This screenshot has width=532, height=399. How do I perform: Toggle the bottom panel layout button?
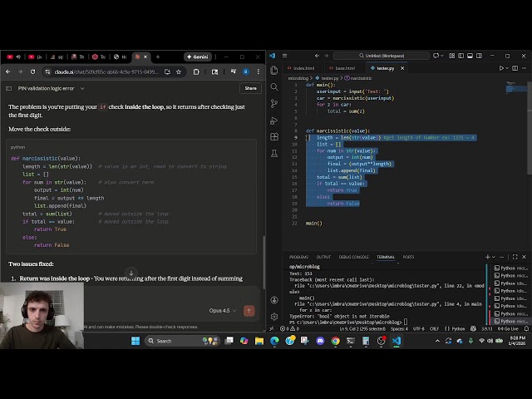(x=470, y=56)
